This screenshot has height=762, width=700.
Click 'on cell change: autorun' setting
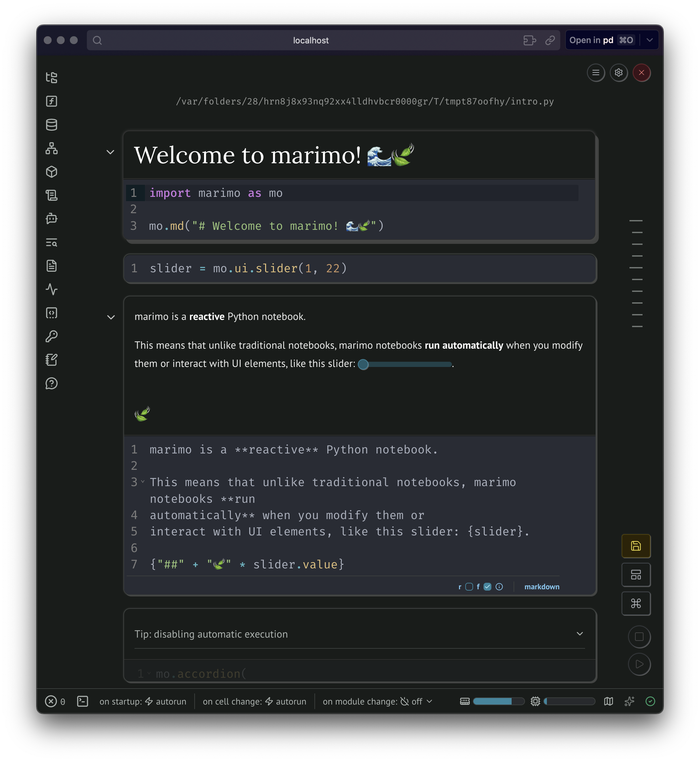[254, 701]
